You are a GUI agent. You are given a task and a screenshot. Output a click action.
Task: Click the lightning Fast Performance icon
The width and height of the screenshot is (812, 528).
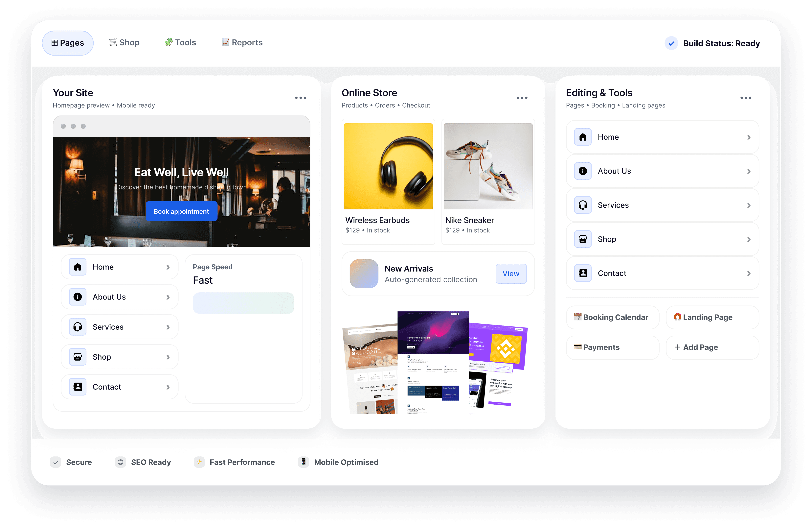coord(199,462)
